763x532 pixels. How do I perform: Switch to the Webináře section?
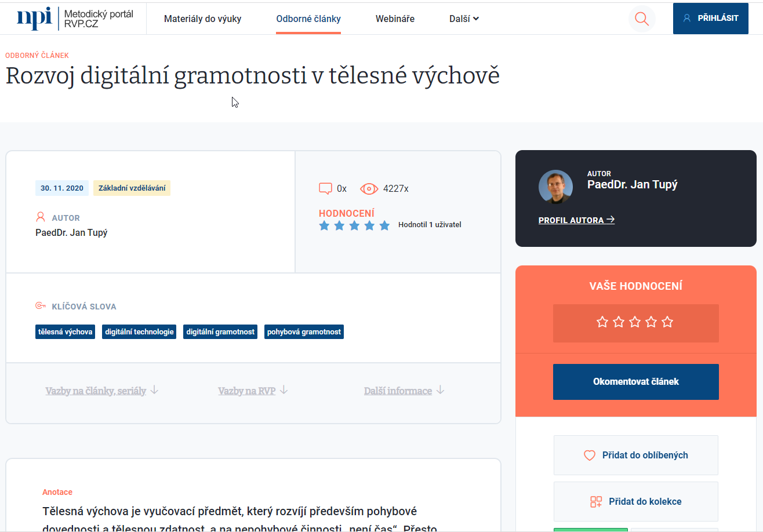[395, 18]
